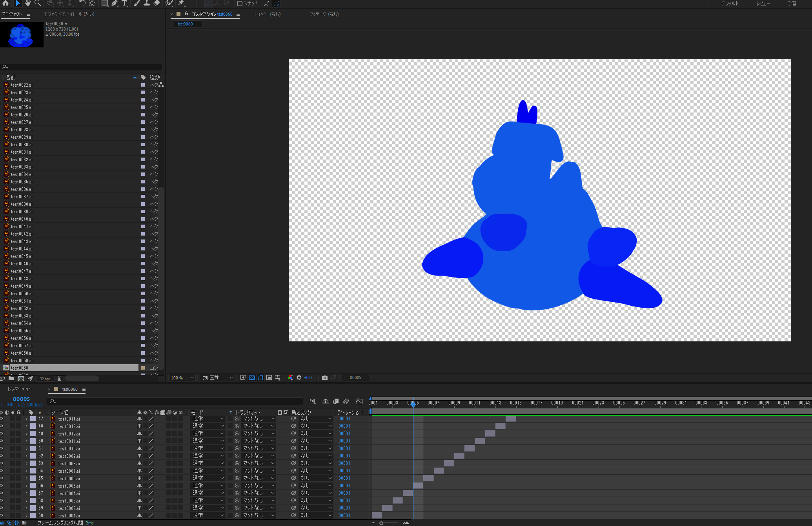Select the Hand tool
812x526 pixels.
(27, 3)
